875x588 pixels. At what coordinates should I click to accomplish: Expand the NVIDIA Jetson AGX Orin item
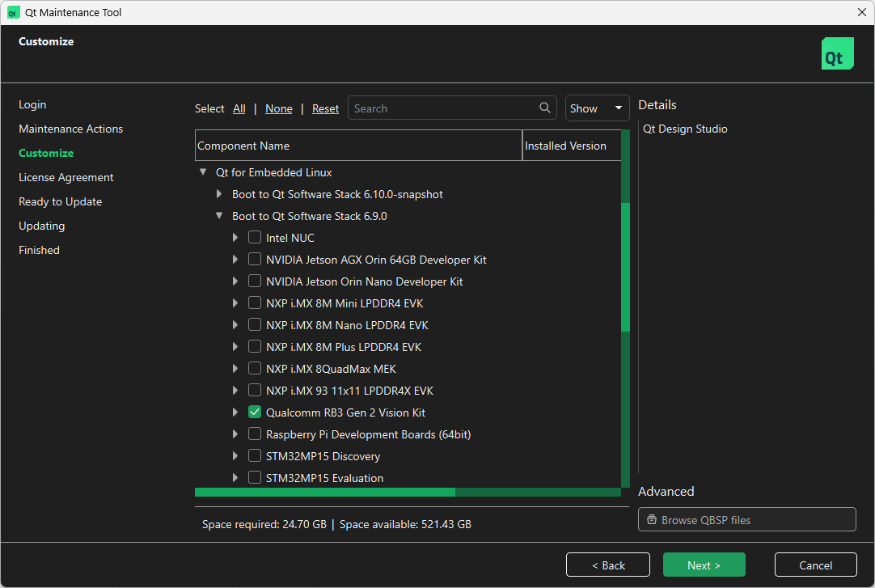(235, 260)
